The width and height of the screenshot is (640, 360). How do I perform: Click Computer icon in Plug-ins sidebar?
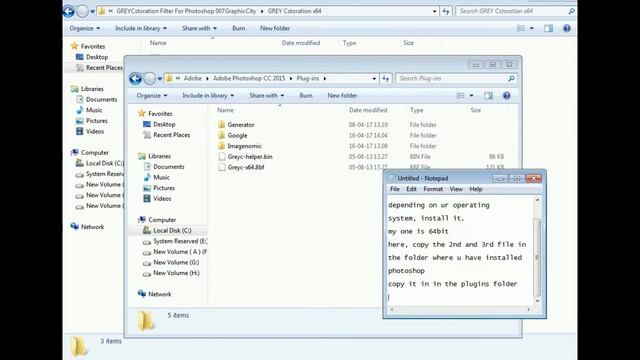point(142,220)
